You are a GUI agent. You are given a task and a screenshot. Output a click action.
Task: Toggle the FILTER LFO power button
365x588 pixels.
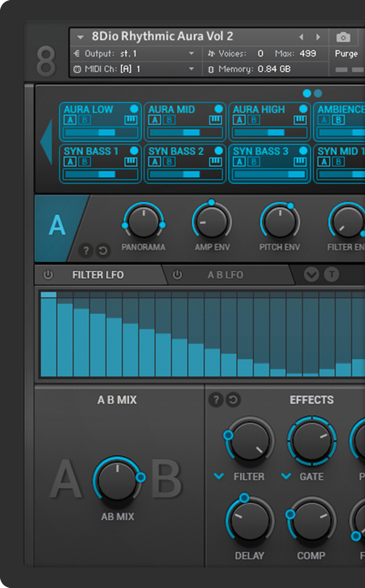coord(48,275)
